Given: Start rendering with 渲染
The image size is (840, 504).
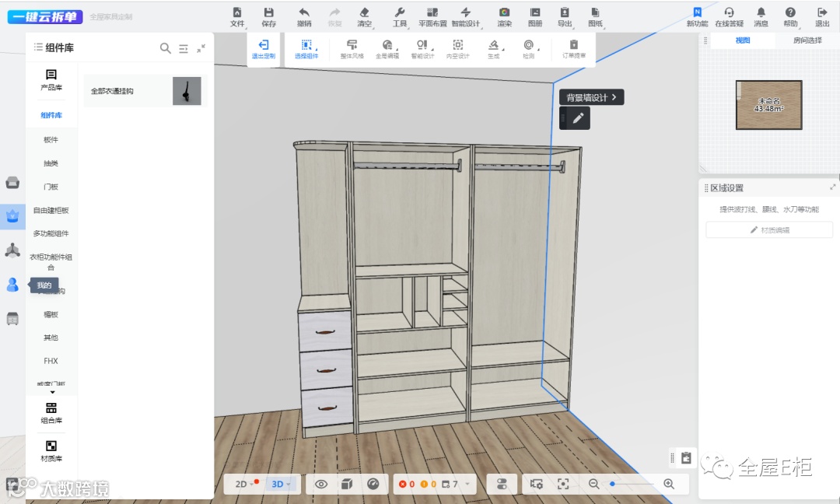Looking at the screenshot, I should [x=504, y=17].
